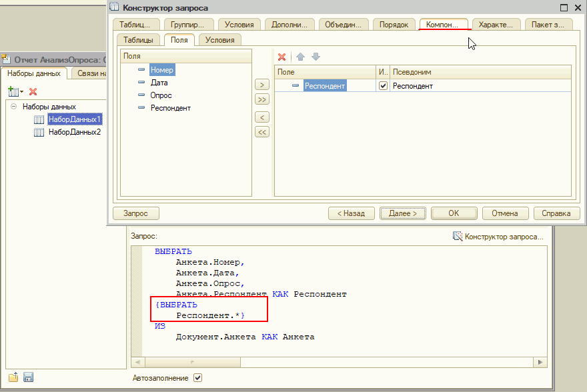This screenshot has width=587, height=392.
Task: Click scrollbar right arrow in query editor
Action: tap(540, 362)
